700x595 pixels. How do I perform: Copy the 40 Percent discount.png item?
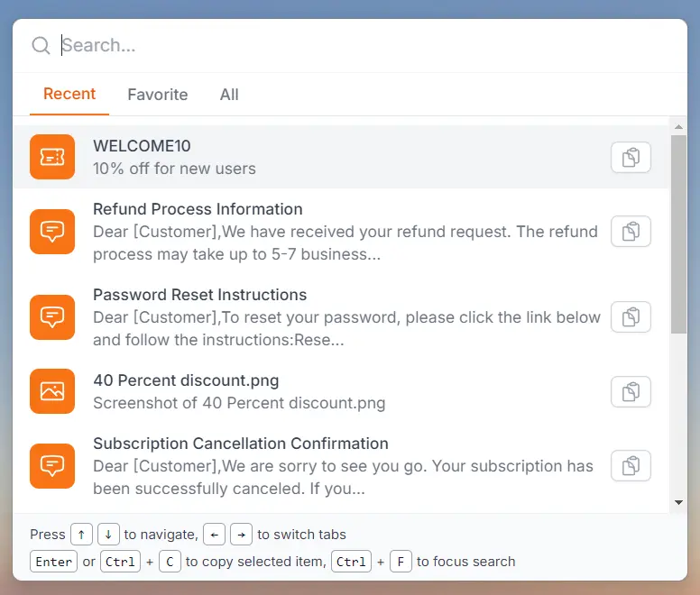pos(631,391)
